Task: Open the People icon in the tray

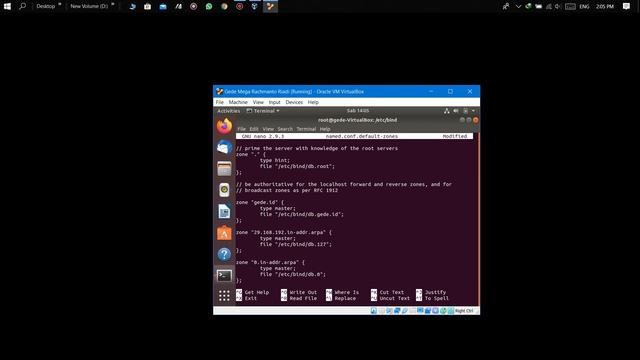Action: pos(506,6)
